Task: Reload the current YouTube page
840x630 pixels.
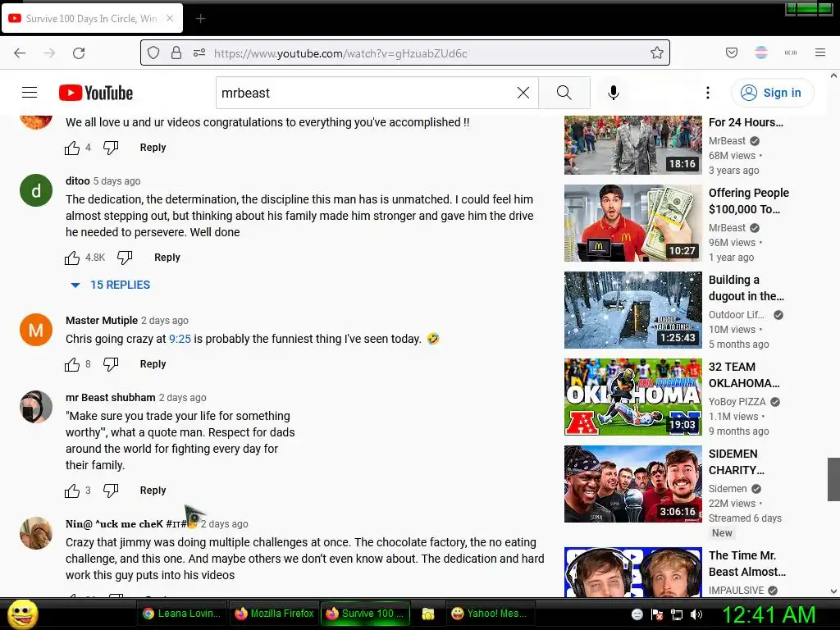Action: point(79,53)
